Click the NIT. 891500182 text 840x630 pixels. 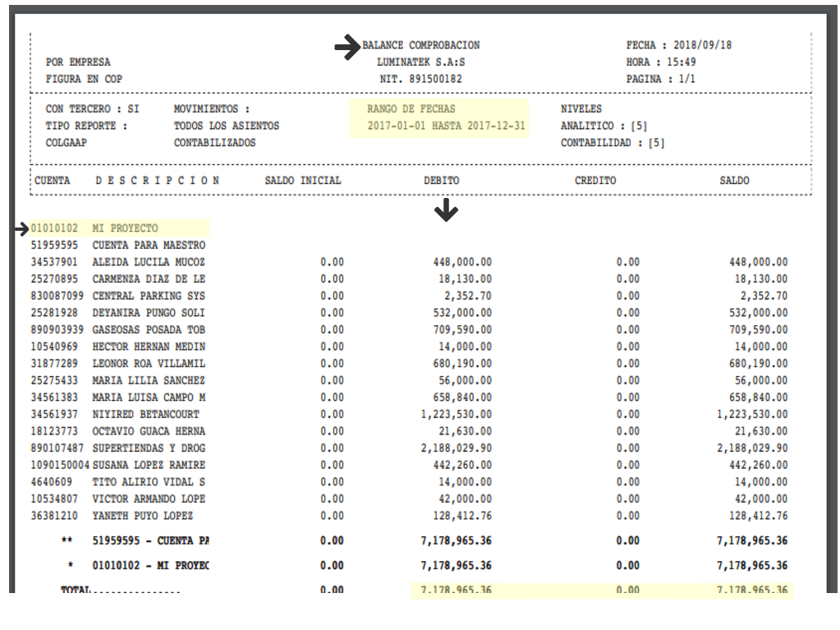tap(420, 80)
